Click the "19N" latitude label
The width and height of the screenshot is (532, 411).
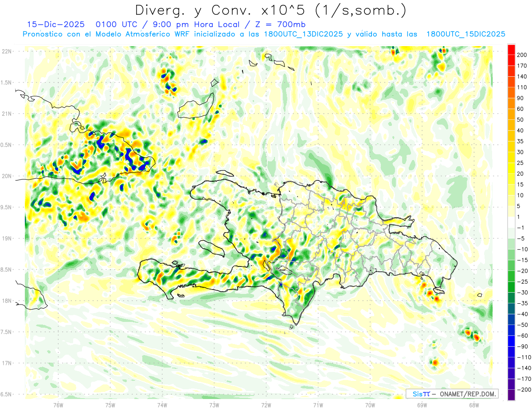click(x=7, y=239)
